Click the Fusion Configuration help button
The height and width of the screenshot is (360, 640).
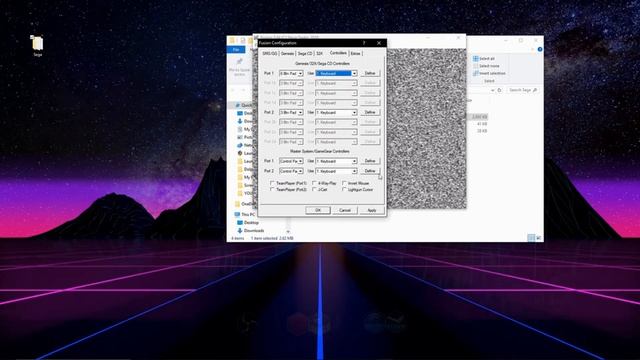[x=364, y=43]
